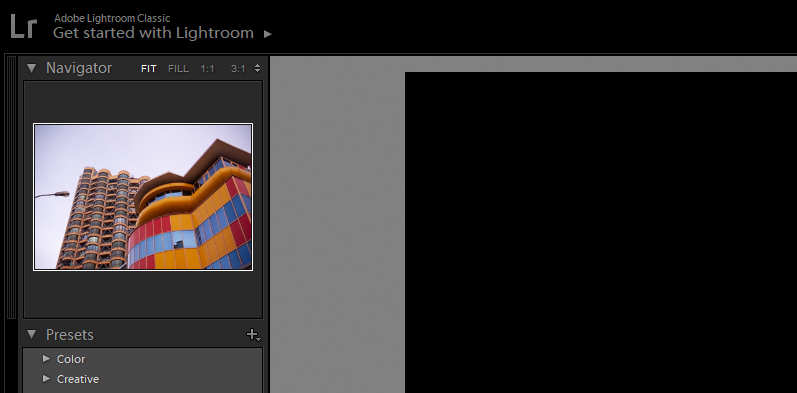This screenshot has width=797, height=393.
Task: Expand the Color presets group
Action: [46, 358]
